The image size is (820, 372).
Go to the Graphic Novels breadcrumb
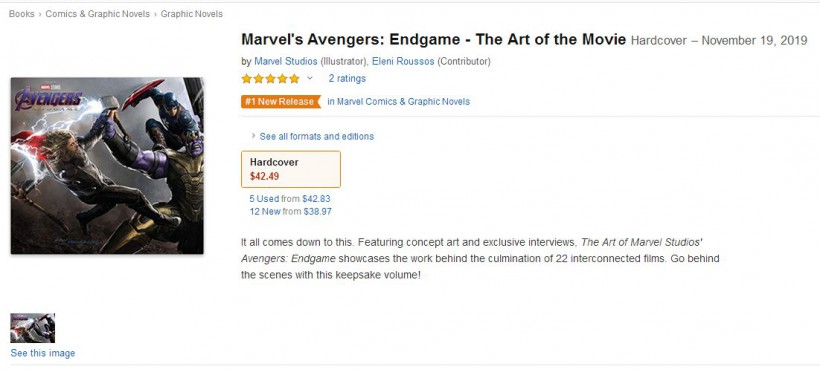coord(191,14)
